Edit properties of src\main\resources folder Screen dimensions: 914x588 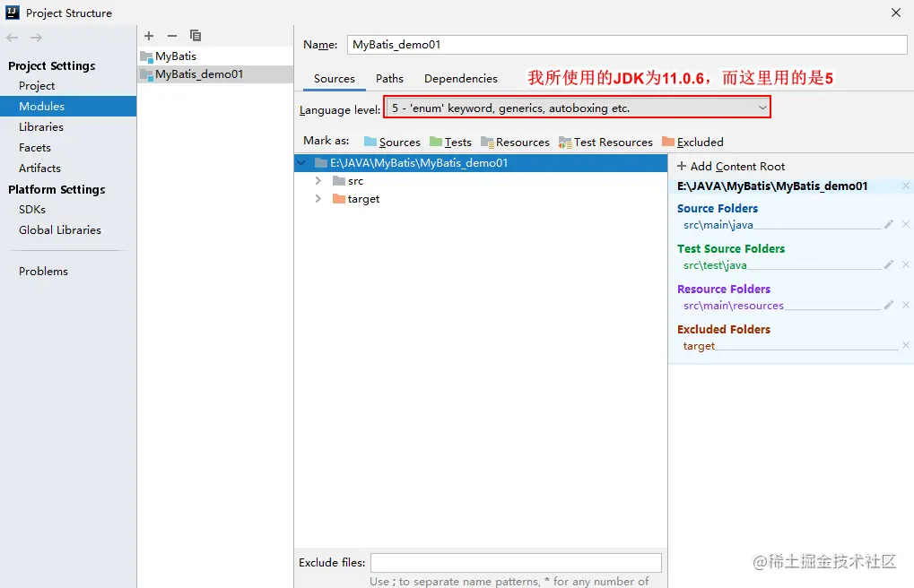(x=888, y=305)
